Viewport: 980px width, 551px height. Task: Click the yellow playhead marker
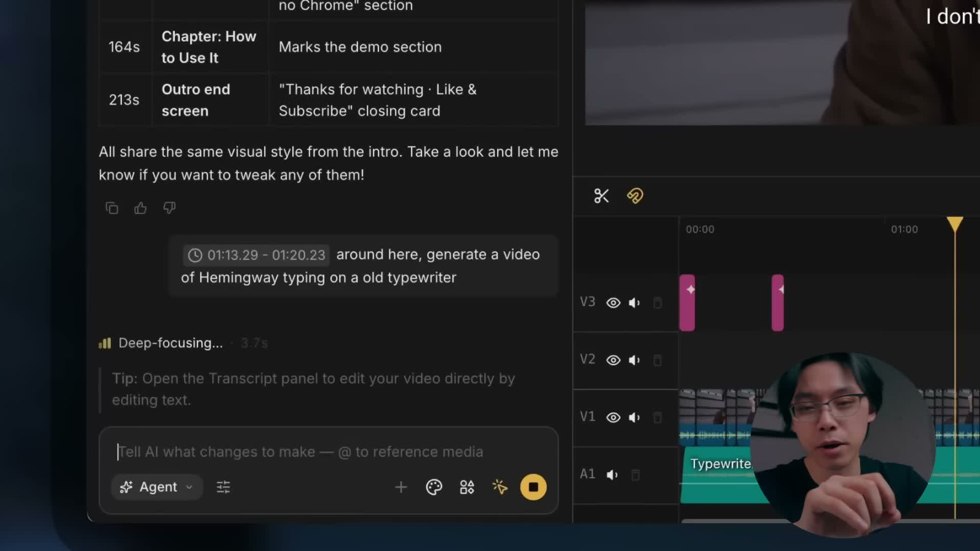(x=955, y=223)
